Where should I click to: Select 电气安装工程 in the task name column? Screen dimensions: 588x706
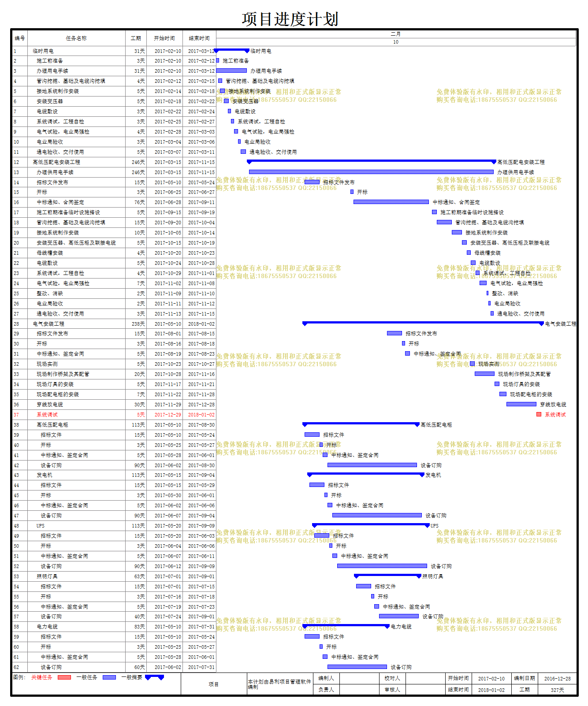[x=48, y=324]
